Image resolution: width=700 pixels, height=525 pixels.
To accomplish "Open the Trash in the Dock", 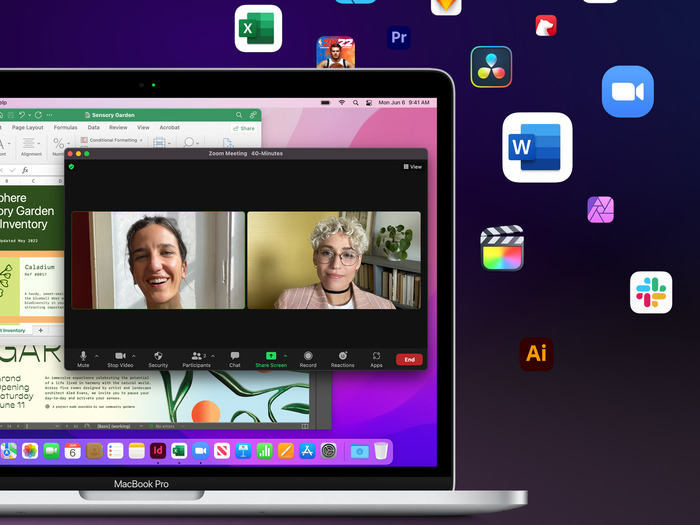I will (381, 451).
